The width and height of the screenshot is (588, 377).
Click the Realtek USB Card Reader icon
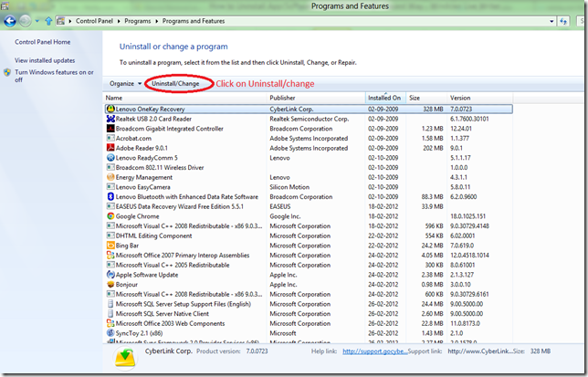pyautogui.click(x=110, y=119)
